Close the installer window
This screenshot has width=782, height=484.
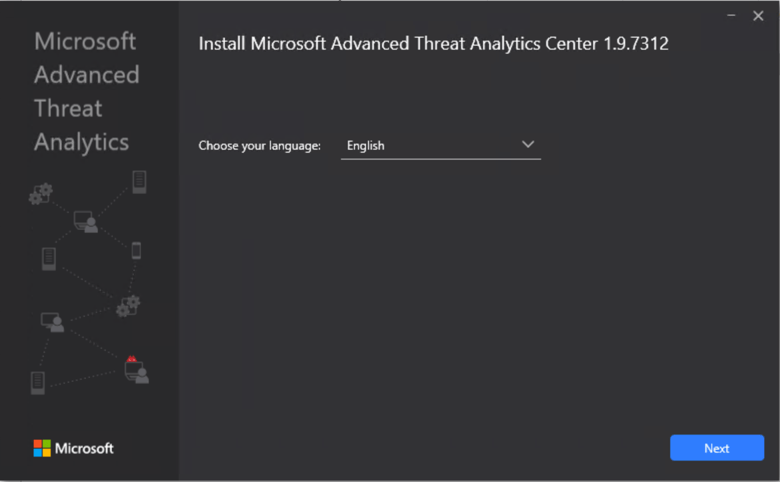[x=758, y=16]
